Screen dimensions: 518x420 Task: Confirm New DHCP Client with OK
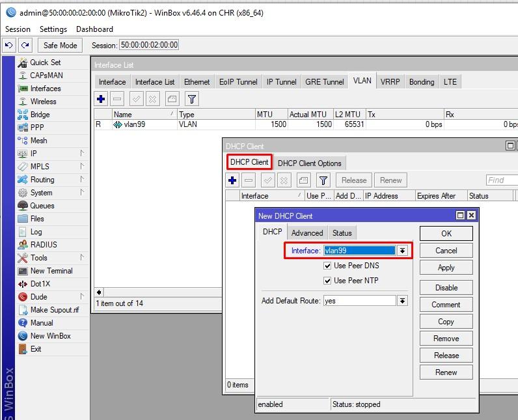click(x=446, y=234)
